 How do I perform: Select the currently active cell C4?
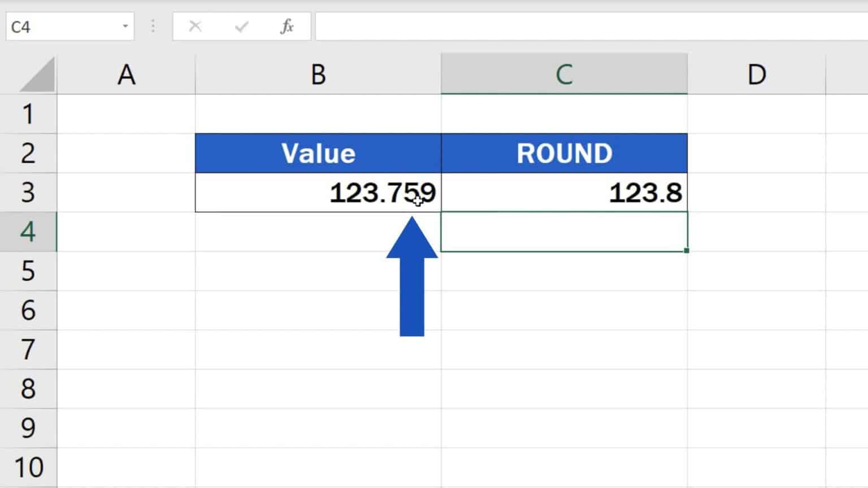pos(565,232)
